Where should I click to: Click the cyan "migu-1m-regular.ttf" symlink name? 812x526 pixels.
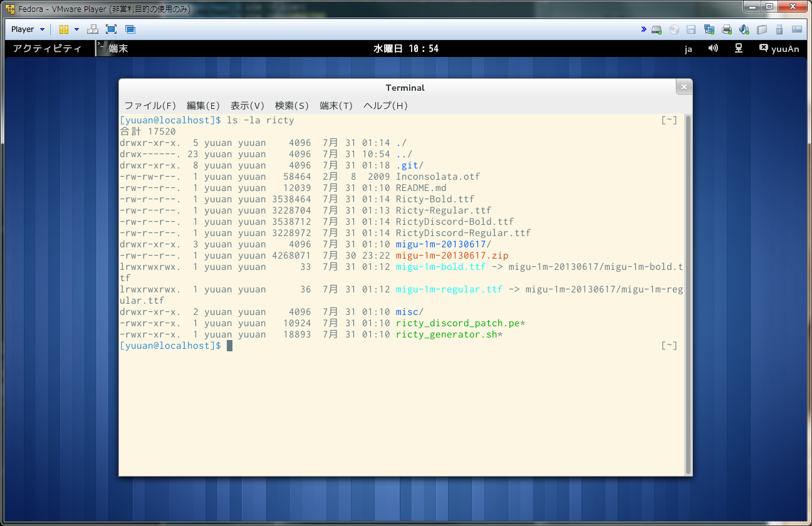(449, 289)
